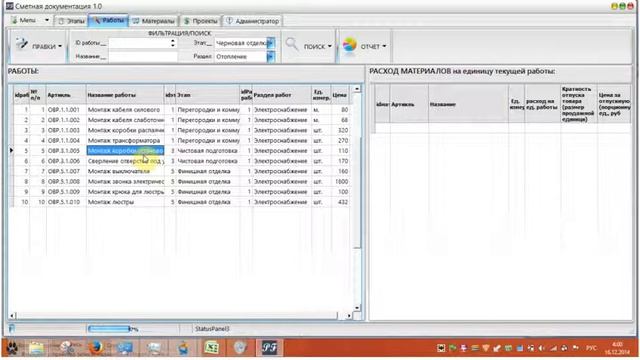Select cell ОВР.1.1.002
Image resolution: width=640 pixels, height=360 pixels.
66,120
